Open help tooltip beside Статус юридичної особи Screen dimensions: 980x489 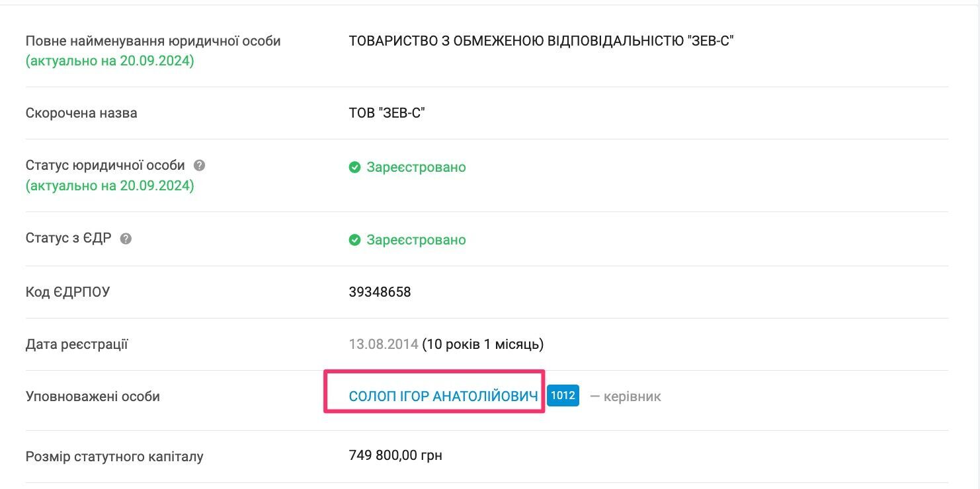pos(199,165)
